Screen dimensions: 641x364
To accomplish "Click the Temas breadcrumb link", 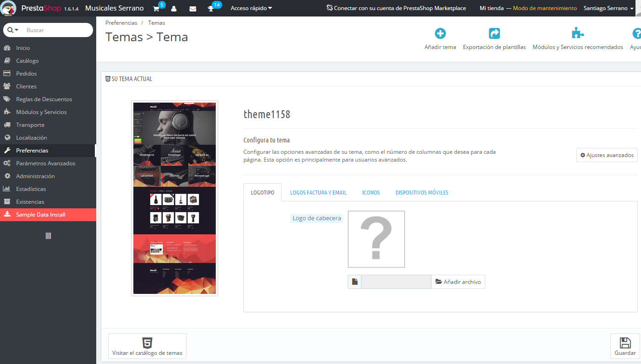I will pyautogui.click(x=157, y=23).
